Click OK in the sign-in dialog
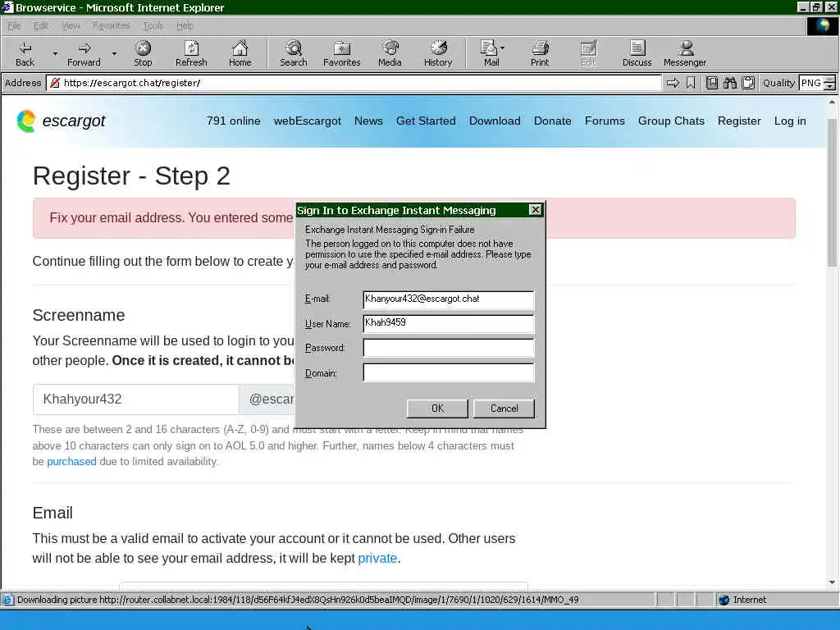The image size is (840, 630). click(x=437, y=409)
